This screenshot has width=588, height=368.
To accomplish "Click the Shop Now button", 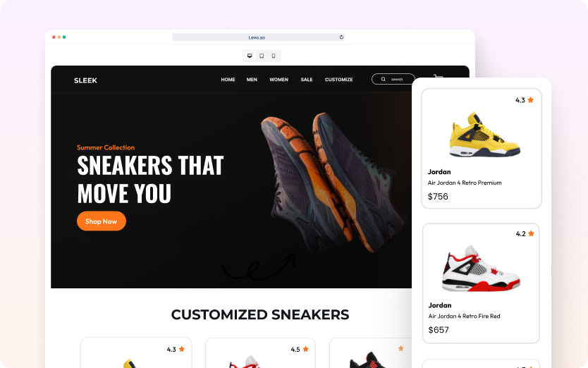I will 102,221.
